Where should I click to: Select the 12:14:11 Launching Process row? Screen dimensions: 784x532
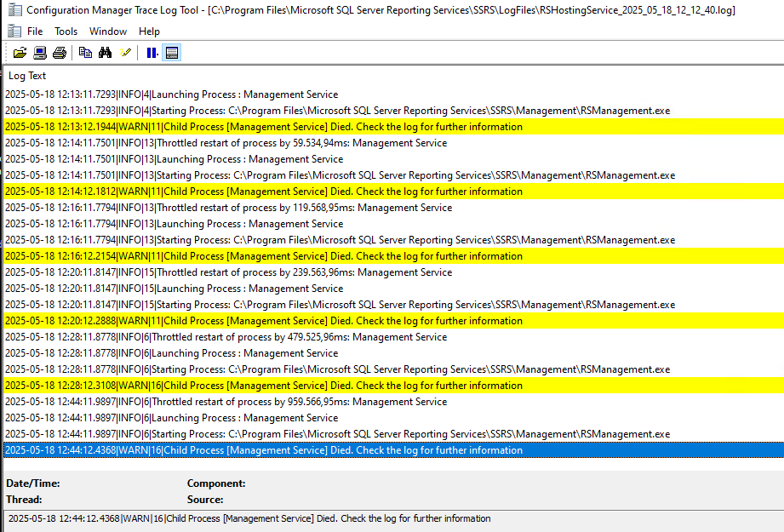pos(393,159)
